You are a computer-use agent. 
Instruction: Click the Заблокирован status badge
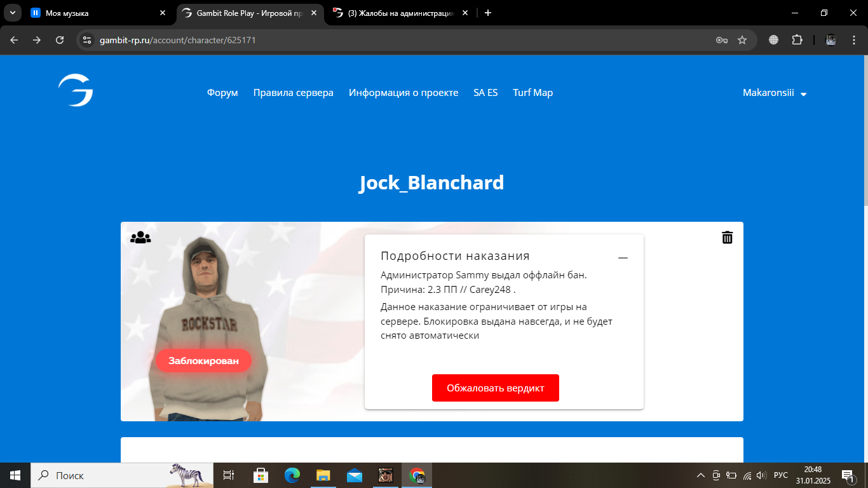pyautogui.click(x=203, y=361)
